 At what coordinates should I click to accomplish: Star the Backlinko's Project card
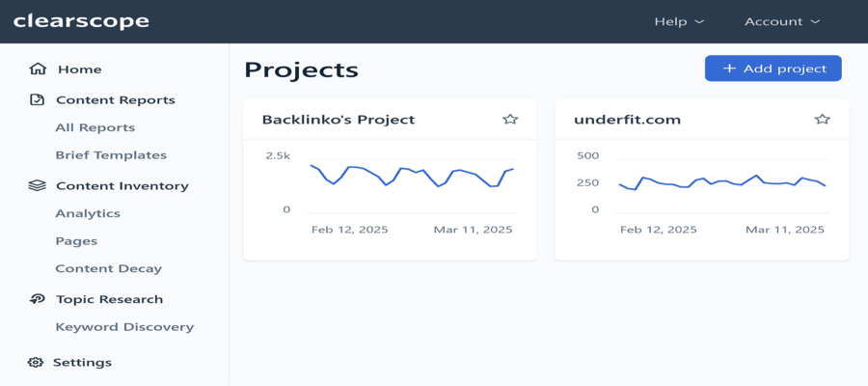click(x=510, y=119)
